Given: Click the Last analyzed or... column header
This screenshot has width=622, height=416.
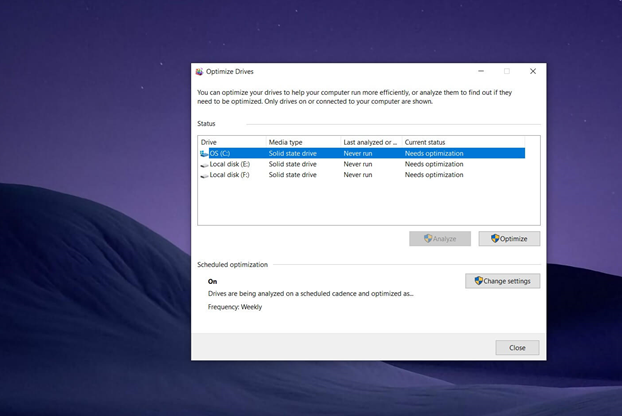Looking at the screenshot, I should [x=371, y=142].
